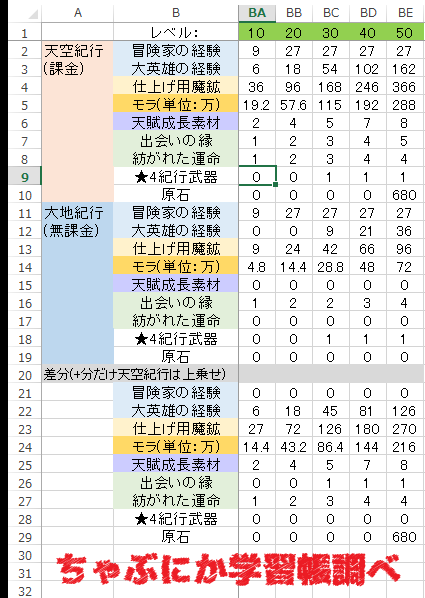The height and width of the screenshot is (598, 425).
Task: Click the '(無課金)' cell in row 12
Action: pos(77,231)
